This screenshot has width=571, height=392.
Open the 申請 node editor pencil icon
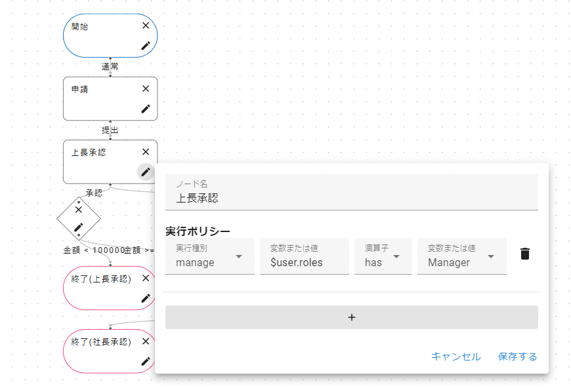tap(146, 109)
